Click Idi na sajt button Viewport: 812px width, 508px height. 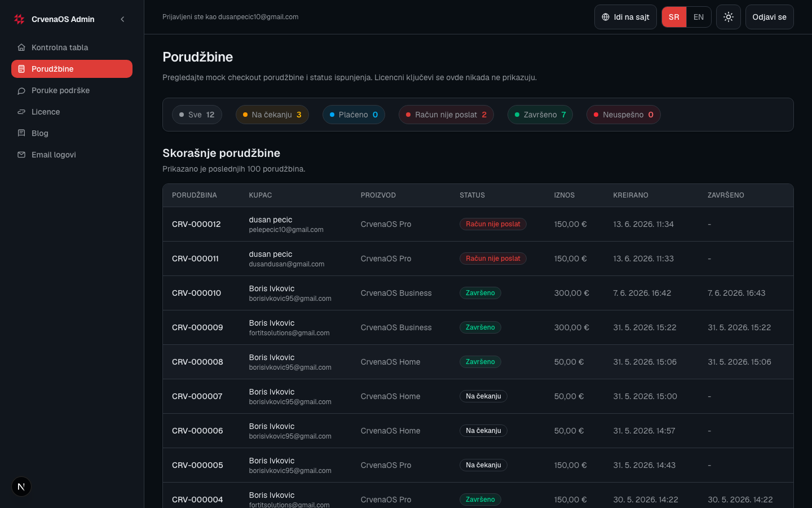click(625, 17)
